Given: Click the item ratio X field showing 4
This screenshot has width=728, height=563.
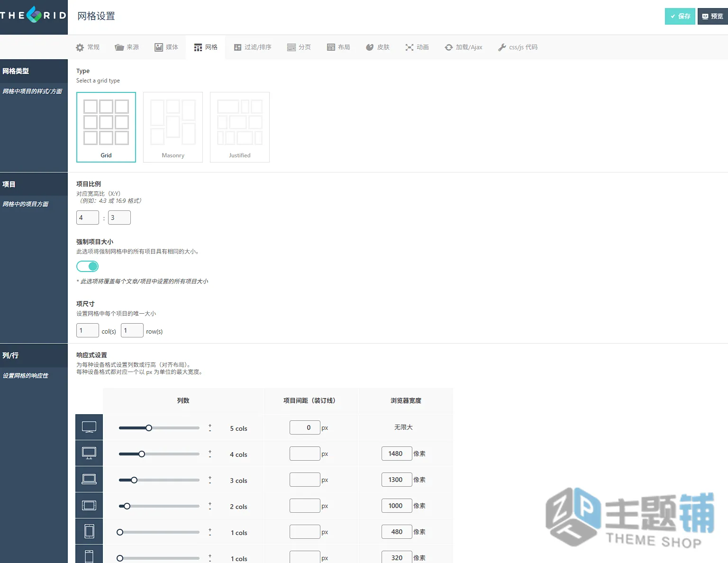Looking at the screenshot, I should (x=88, y=218).
